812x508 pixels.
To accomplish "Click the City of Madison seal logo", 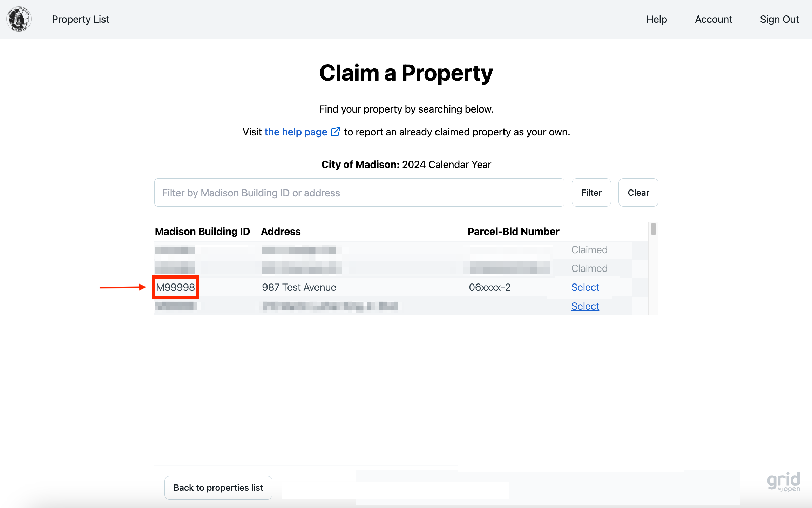I will [19, 19].
